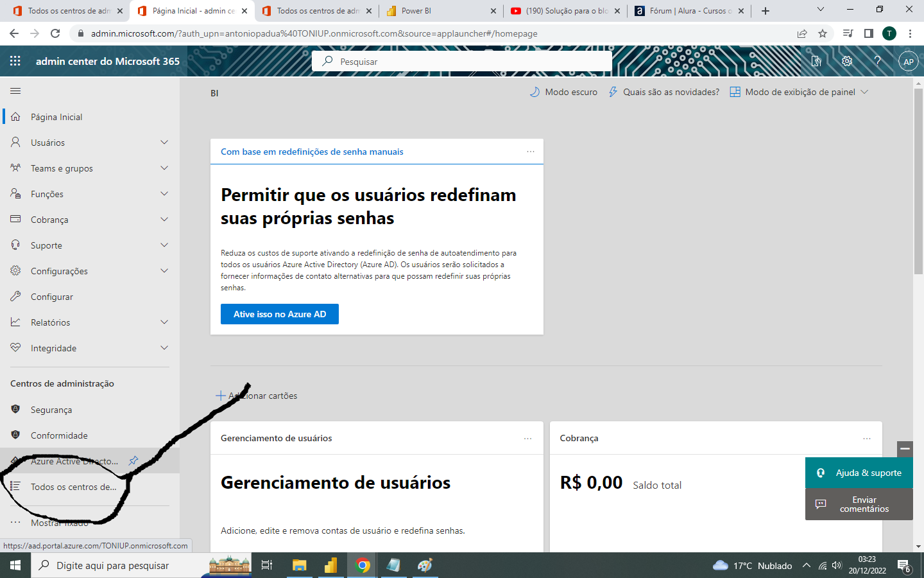This screenshot has width=924, height=578.
Task: Pin Azure Active Directory with pin icon
Action: 133,461
